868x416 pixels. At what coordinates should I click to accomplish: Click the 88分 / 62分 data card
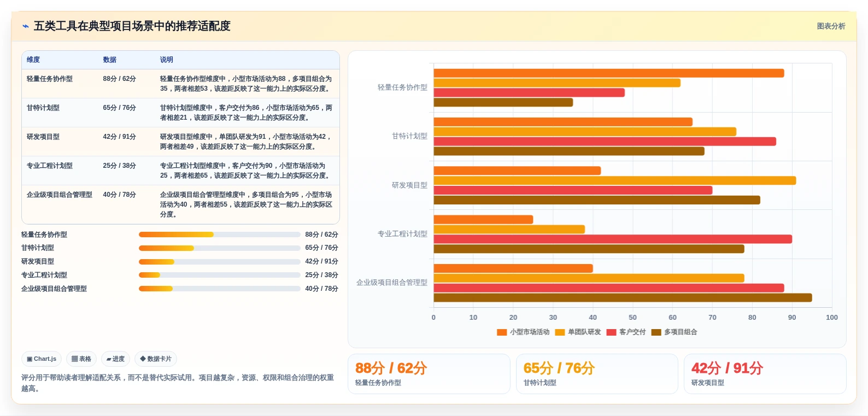429,374
